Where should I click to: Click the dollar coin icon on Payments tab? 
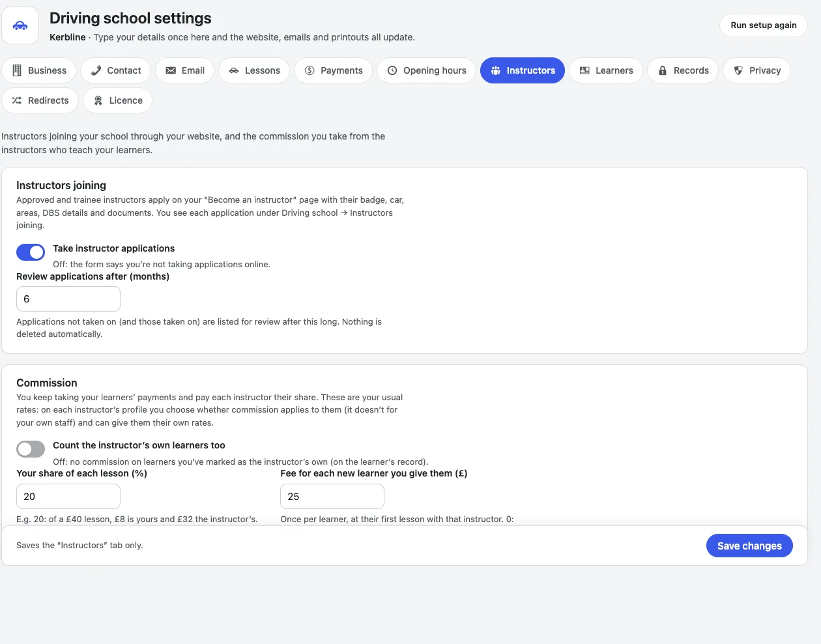tap(310, 70)
